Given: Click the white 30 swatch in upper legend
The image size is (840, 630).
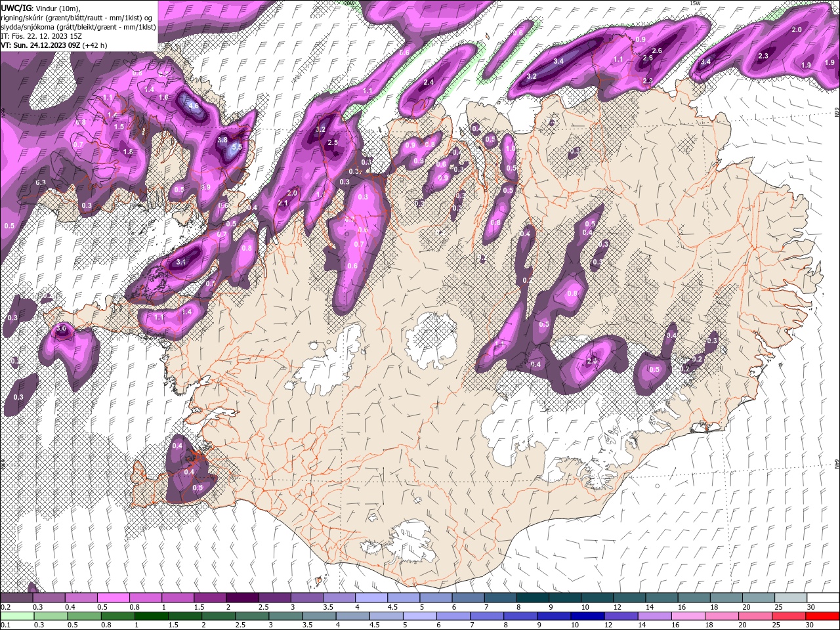Looking at the screenshot, I should coord(823,598).
